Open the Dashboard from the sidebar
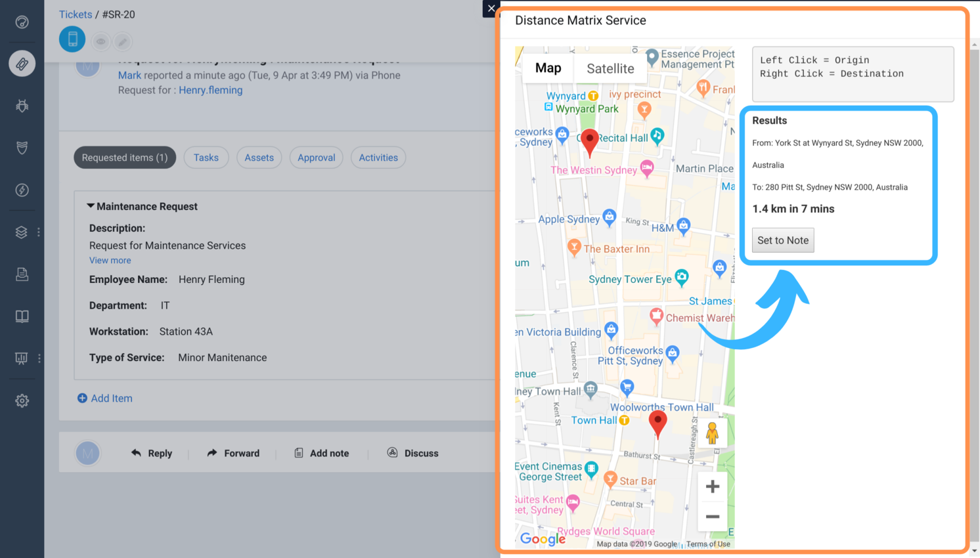 (22, 22)
